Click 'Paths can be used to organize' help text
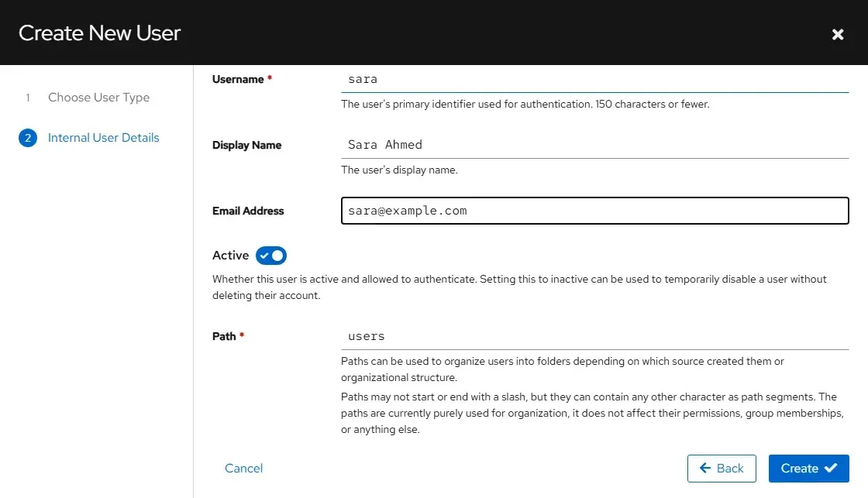 (563, 369)
